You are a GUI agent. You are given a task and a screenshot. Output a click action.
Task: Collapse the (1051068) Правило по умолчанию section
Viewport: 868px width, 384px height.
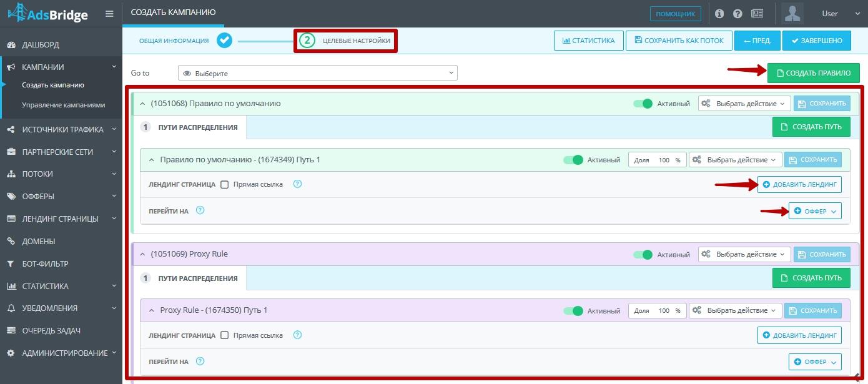[x=142, y=104]
